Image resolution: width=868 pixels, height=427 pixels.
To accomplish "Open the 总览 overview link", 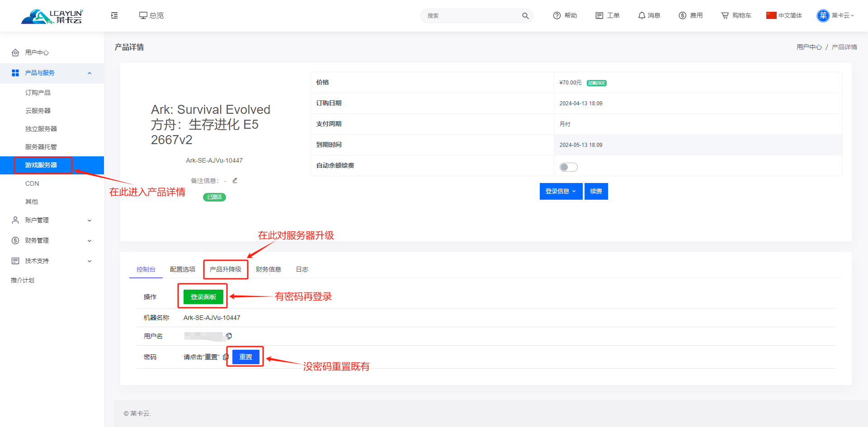I will (151, 15).
